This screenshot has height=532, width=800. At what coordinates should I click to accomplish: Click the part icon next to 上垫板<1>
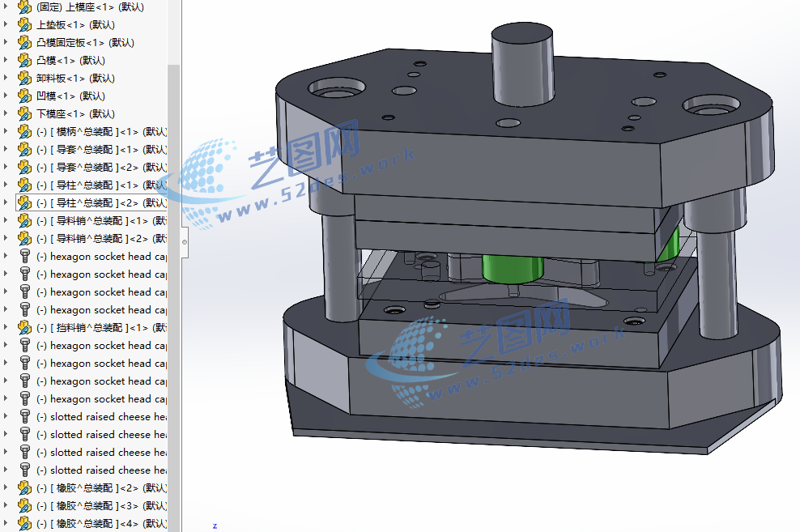[24, 25]
